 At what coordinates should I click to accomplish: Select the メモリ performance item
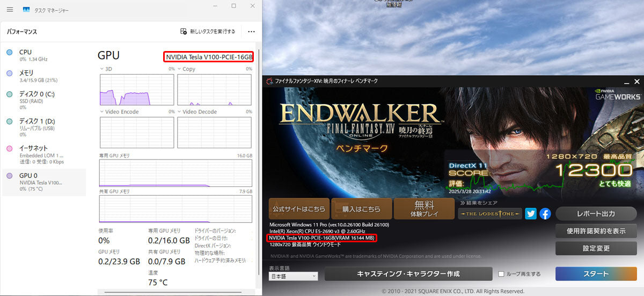click(44, 76)
